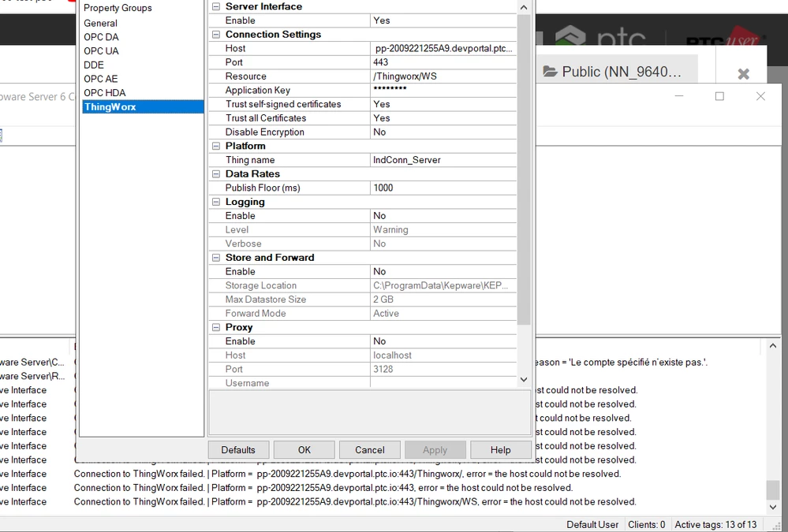
Task: Edit the Port value 443
Action: tap(443, 62)
